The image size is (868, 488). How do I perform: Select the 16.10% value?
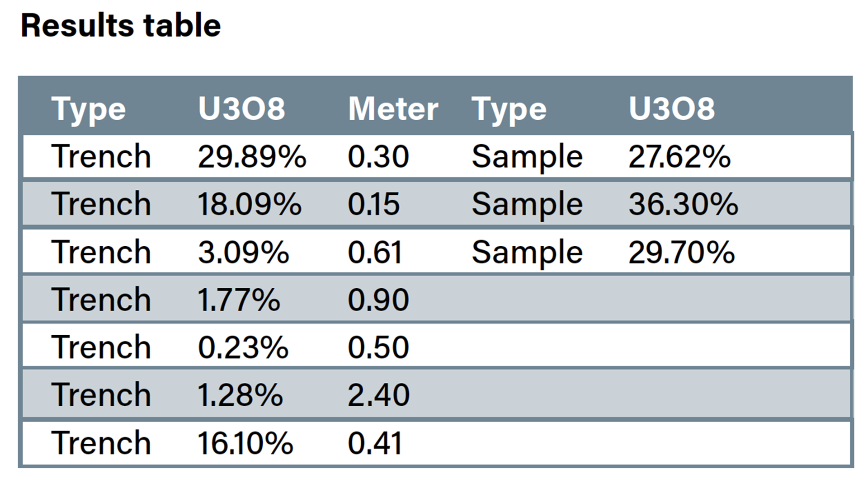tap(245, 443)
